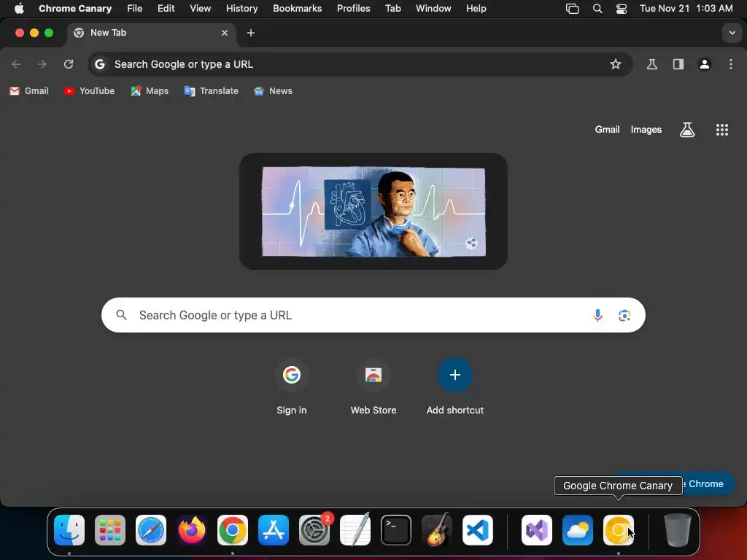Click the date and time clock
This screenshot has width=747, height=560.
686,9
